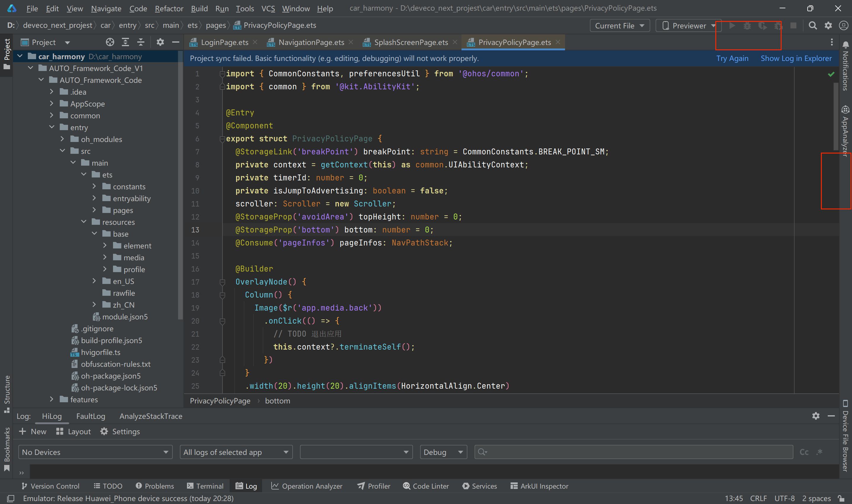Add a New HiLog window
This screenshot has width=852, height=504.
[x=33, y=431]
